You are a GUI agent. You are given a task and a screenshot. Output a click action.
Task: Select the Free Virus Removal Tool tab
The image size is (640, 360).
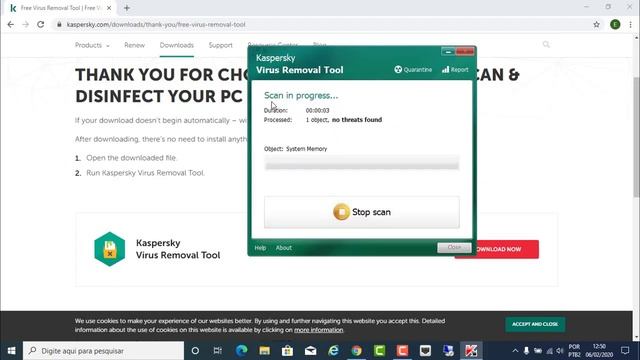pos(60,8)
